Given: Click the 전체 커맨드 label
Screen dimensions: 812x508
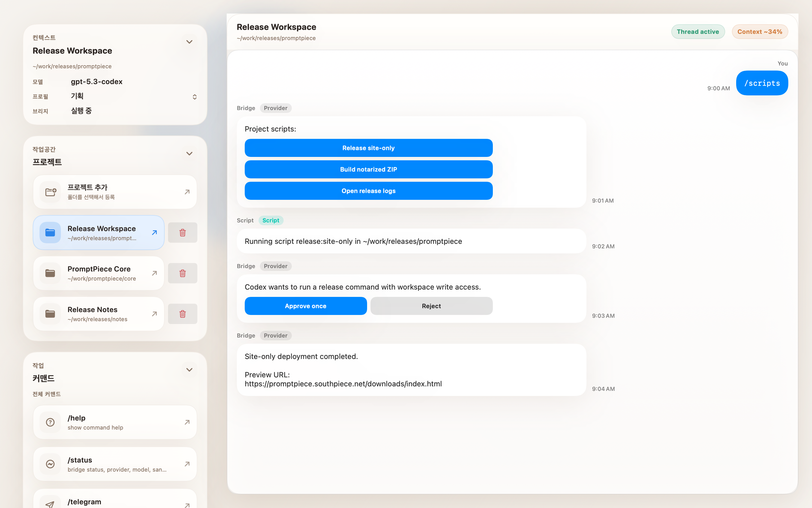Looking at the screenshot, I should (47, 394).
